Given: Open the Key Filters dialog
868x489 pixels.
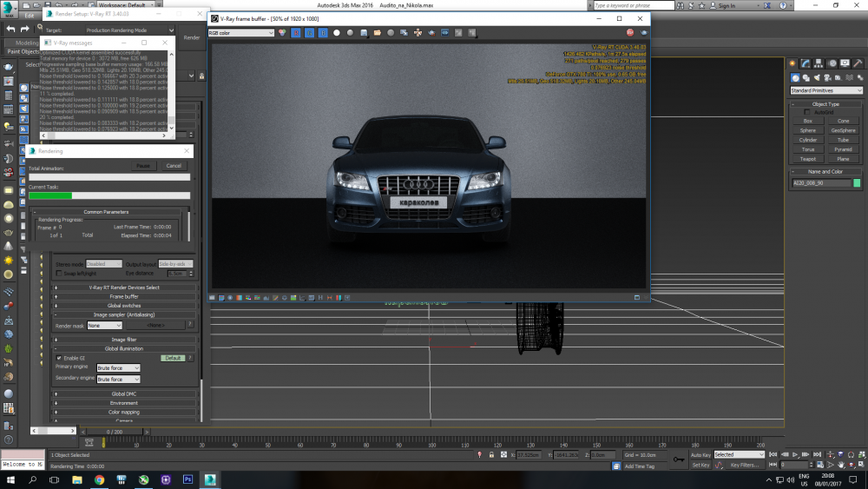Looking at the screenshot, I should [744, 466].
